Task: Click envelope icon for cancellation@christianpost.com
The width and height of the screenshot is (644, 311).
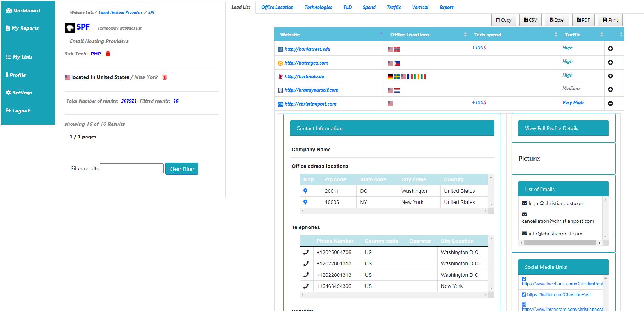Action: click(524, 214)
